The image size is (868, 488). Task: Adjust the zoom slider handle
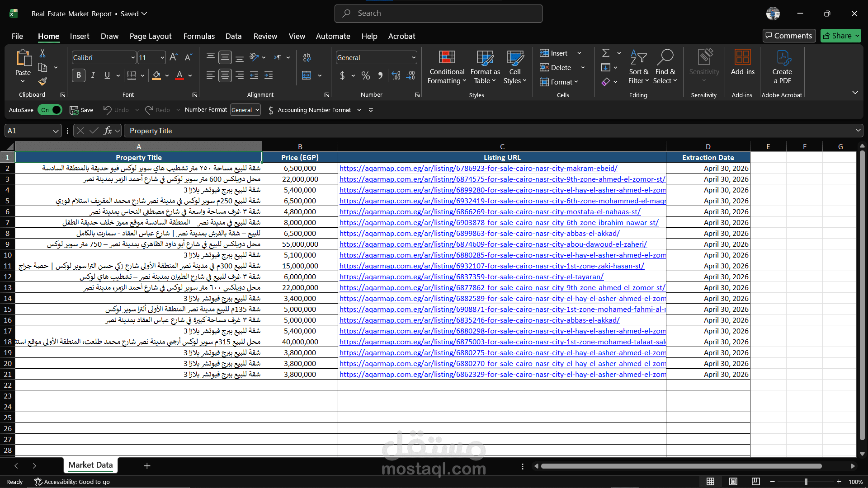pyautogui.click(x=806, y=482)
